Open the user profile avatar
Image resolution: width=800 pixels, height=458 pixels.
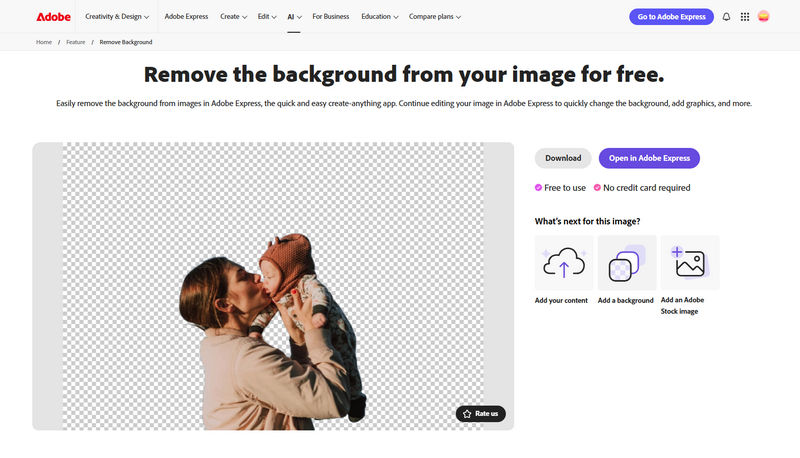coord(763,17)
